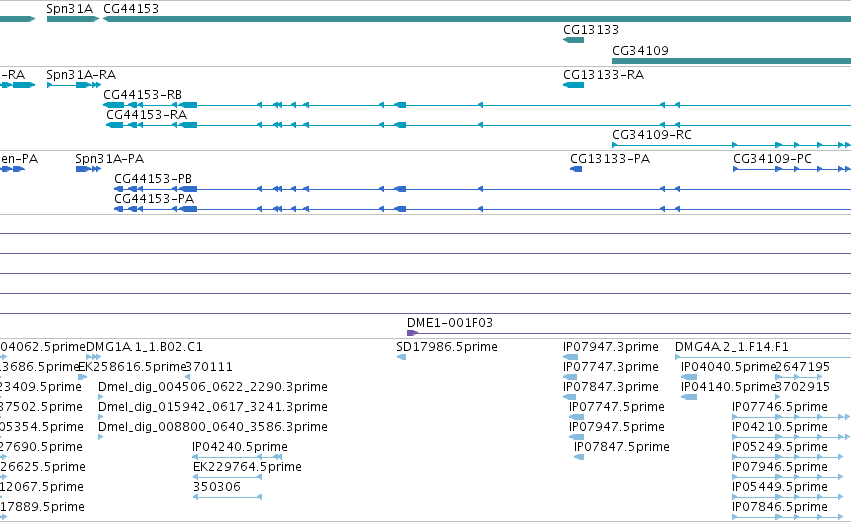Click protein label CG44153-PA
The height and width of the screenshot is (522, 851).
point(154,199)
